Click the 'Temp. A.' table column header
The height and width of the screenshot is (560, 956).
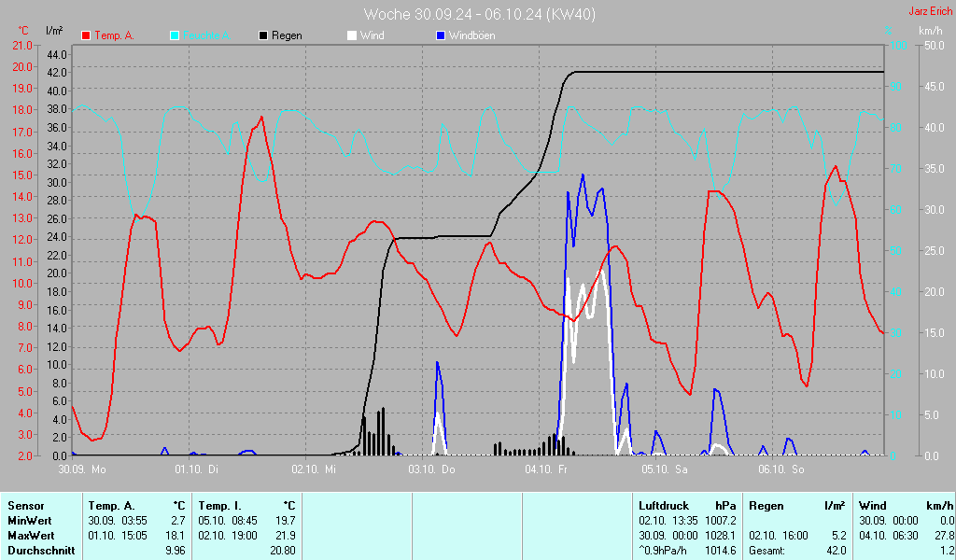[x=112, y=506]
